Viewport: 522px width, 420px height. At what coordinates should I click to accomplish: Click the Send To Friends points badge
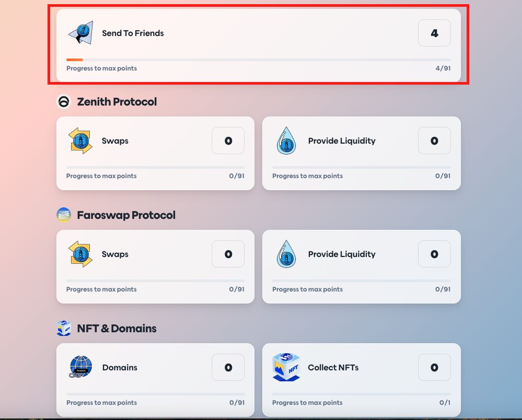(434, 33)
